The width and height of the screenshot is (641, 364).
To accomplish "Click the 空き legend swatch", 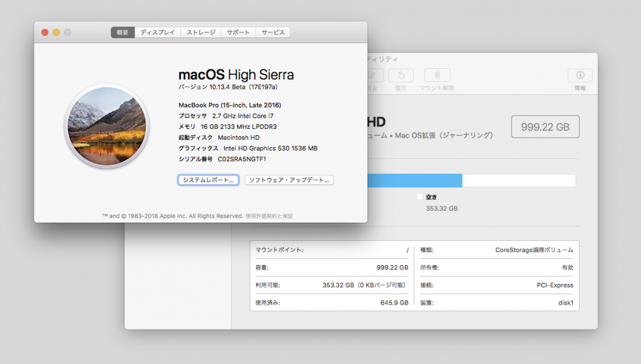I will click(x=419, y=196).
